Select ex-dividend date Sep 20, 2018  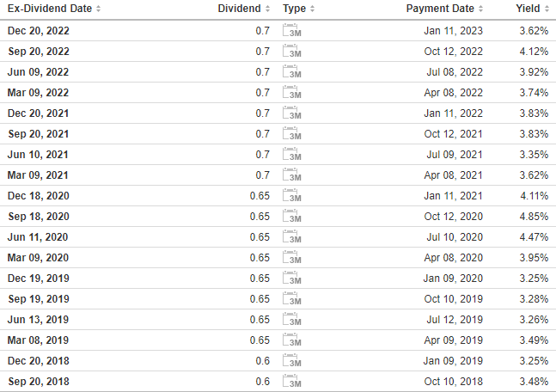(x=39, y=382)
